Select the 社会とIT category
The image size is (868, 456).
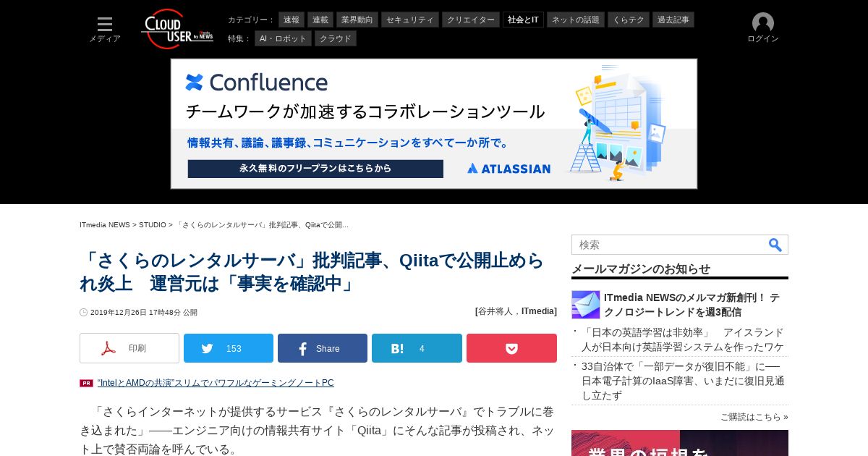[x=523, y=20]
